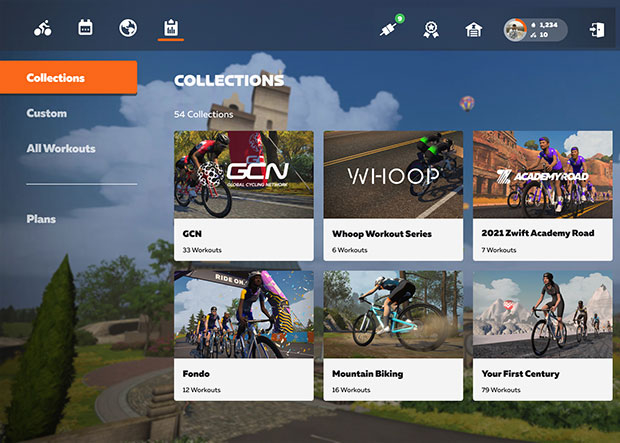Select the workouts clipboard icon
Screen dimensions: 620x443
tap(170, 29)
